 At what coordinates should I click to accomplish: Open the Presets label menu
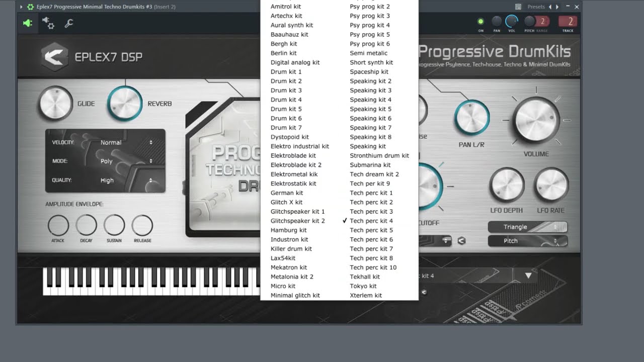click(x=536, y=7)
